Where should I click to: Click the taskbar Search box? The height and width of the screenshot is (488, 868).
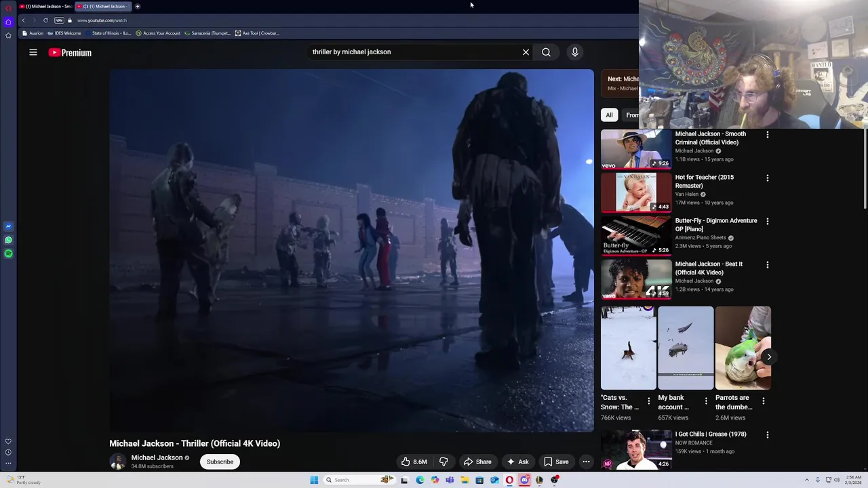tap(359, 480)
